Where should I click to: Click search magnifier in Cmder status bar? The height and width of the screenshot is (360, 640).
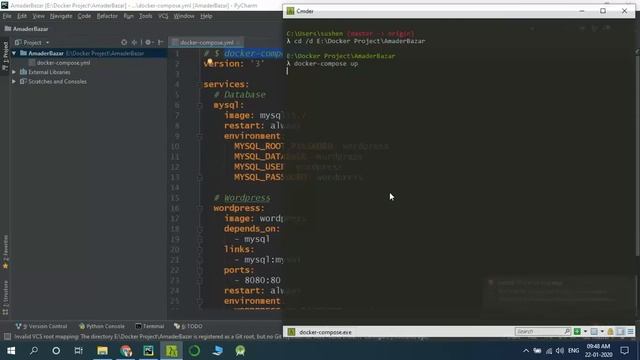[567, 331]
